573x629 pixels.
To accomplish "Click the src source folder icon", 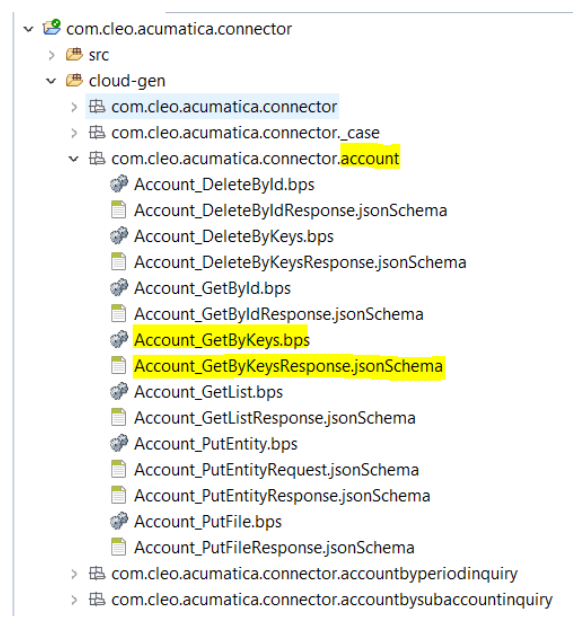I will pyautogui.click(x=74, y=54).
